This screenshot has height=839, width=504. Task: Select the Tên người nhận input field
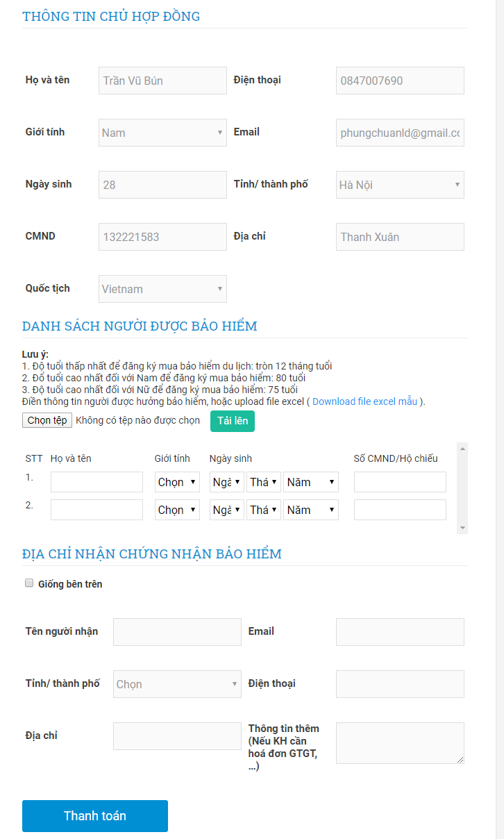click(x=176, y=631)
